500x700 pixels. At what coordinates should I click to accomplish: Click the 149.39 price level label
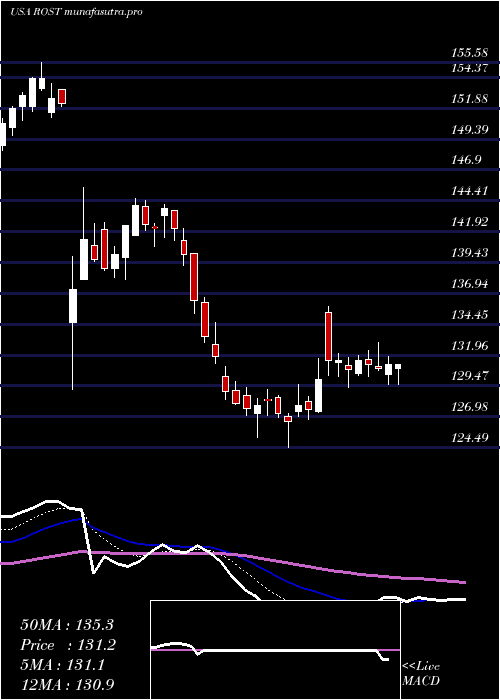pyautogui.click(x=469, y=129)
